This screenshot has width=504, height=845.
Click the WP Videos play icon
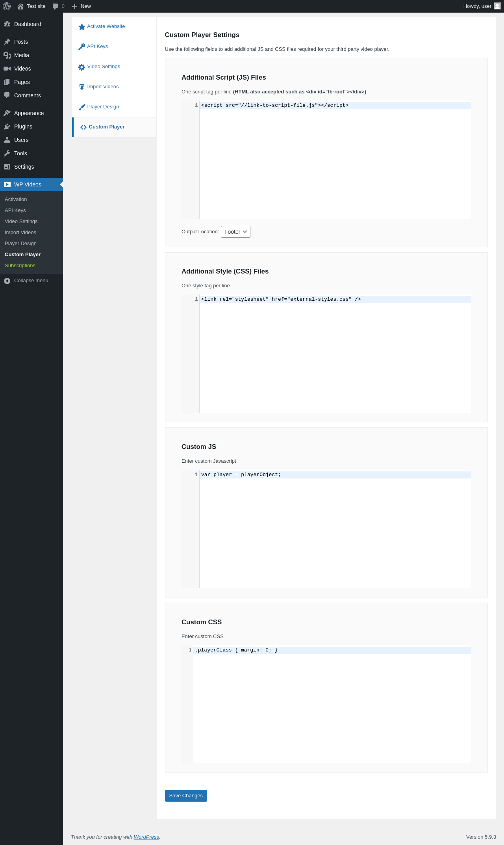point(7,184)
